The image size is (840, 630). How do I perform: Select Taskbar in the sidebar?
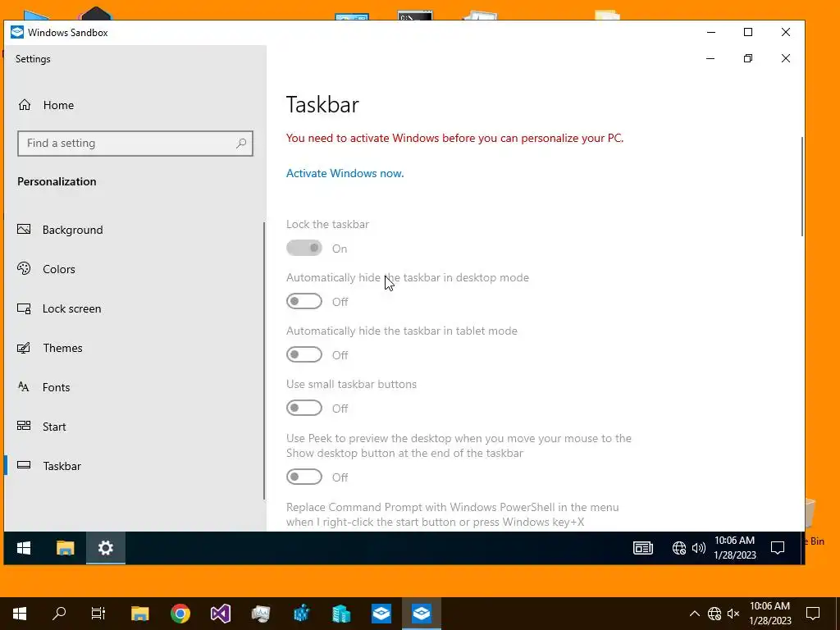[49, 466]
